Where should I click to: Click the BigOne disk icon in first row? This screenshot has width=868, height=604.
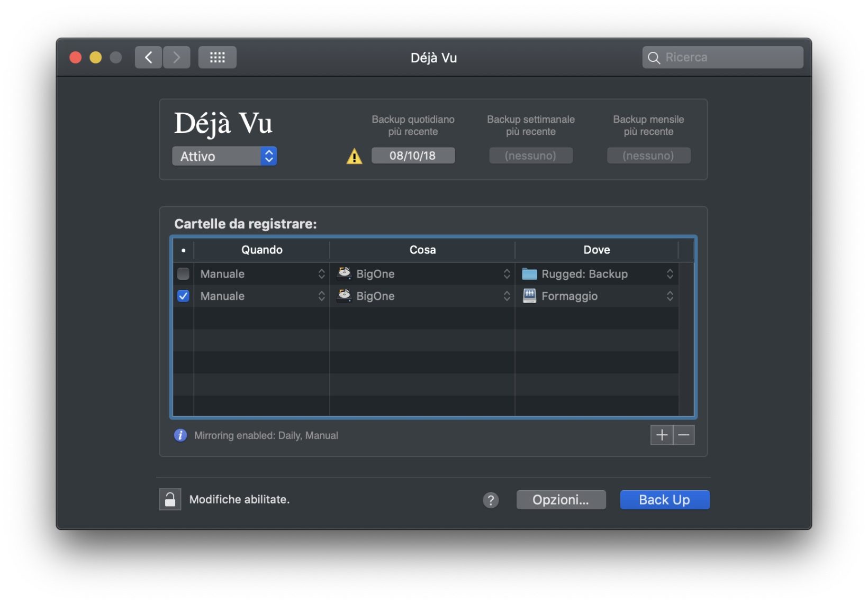pos(345,273)
